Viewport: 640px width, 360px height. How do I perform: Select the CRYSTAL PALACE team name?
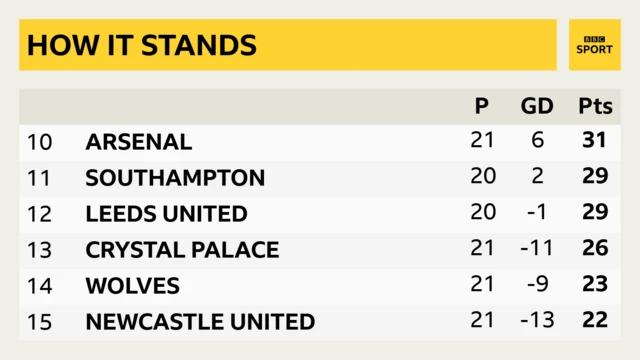[x=182, y=250]
